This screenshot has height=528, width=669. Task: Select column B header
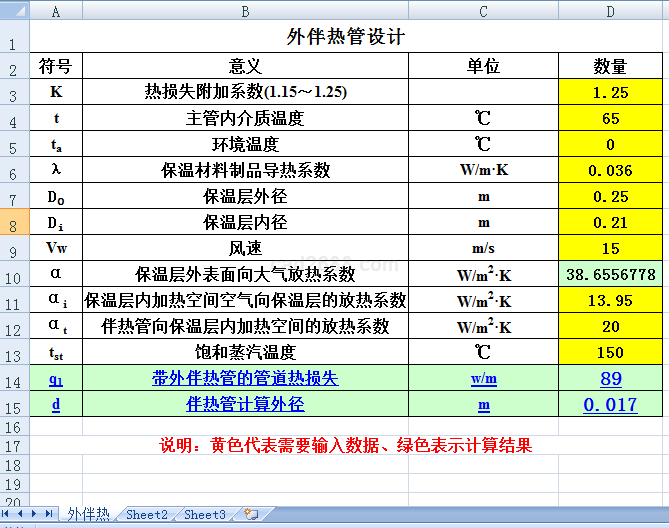[245, 11]
